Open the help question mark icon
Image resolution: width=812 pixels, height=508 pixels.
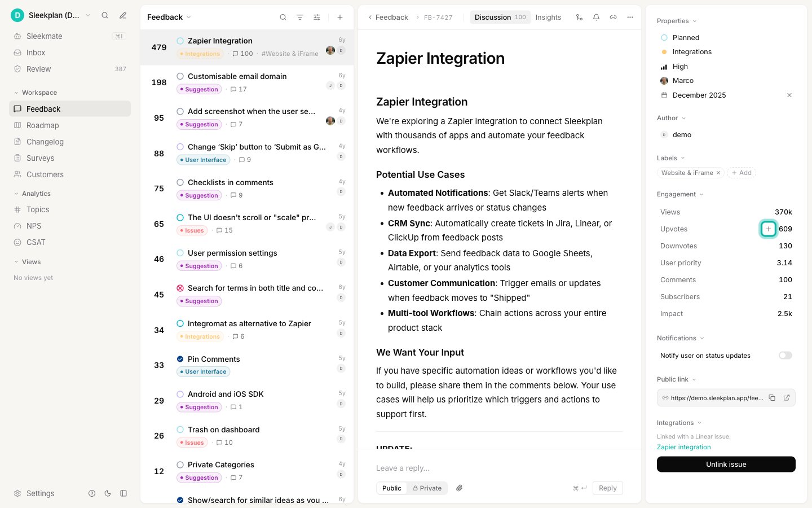(92, 493)
